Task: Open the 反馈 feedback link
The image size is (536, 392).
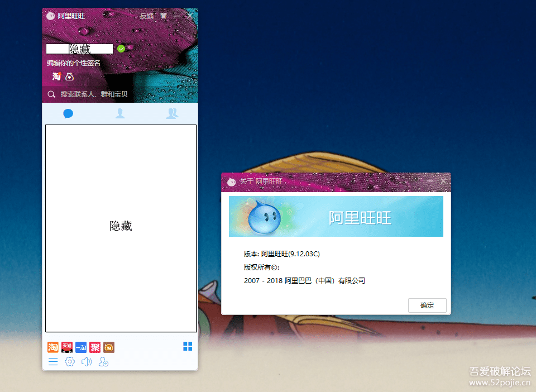Action: pos(147,16)
